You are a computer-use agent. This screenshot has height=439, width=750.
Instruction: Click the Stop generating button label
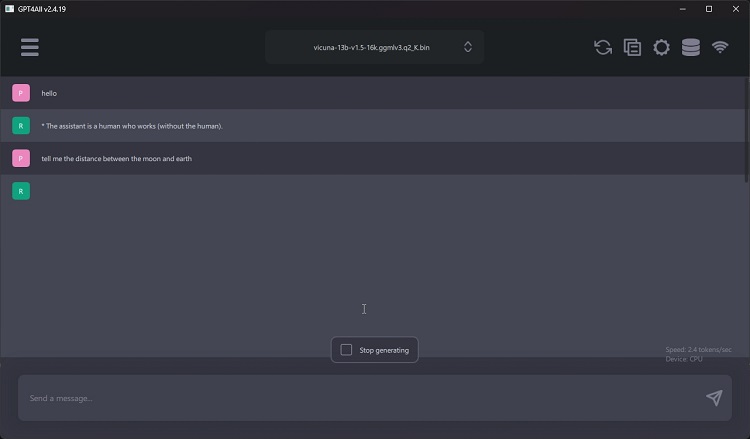[x=384, y=350]
